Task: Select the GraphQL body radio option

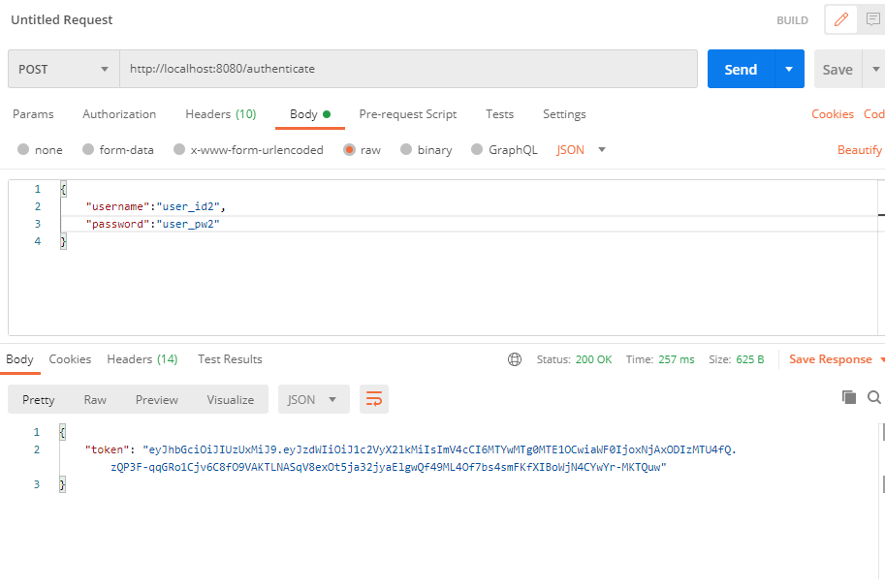Action: click(x=477, y=149)
